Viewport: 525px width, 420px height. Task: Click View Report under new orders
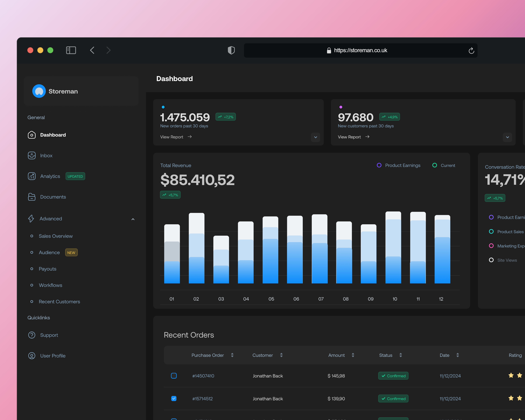172,137
